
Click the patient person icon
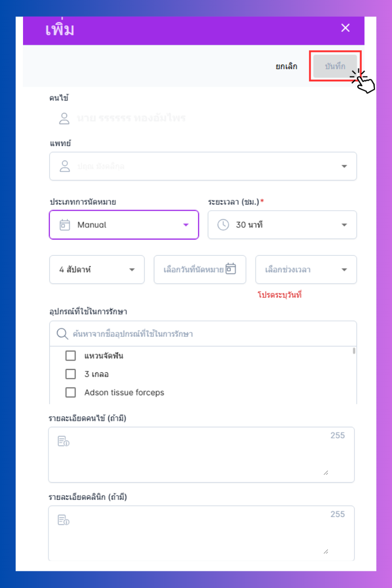tap(64, 118)
